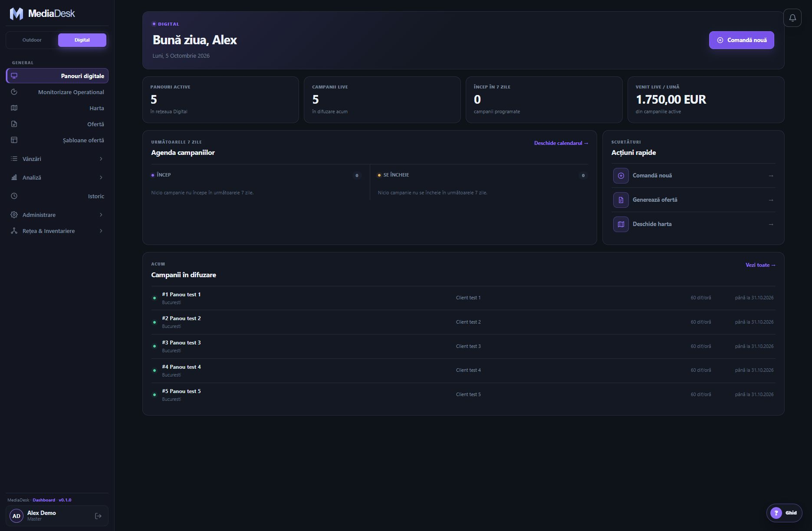Expand the Analiză section chevron
This screenshot has width=812, height=531.
point(101,177)
